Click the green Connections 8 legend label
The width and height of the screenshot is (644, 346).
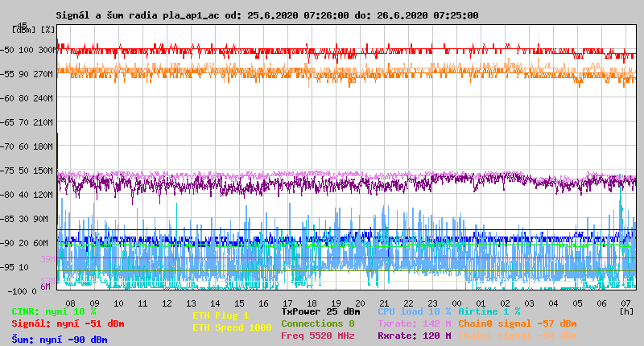(317, 323)
